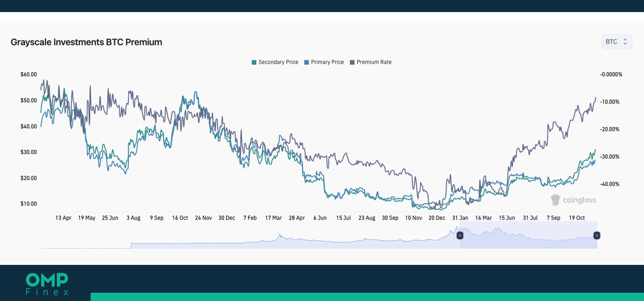Click the Grayscale Investments BTC Premium title
The image size is (644, 301).
tap(86, 42)
